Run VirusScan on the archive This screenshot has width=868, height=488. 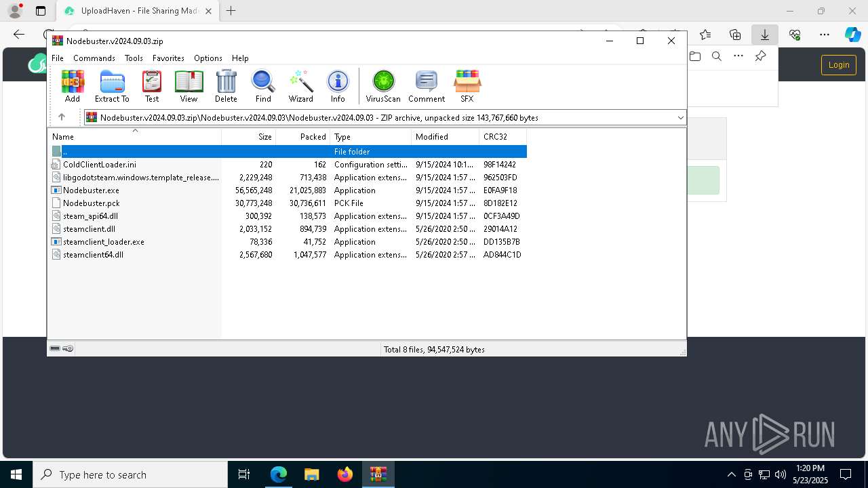tap(383, 86)
